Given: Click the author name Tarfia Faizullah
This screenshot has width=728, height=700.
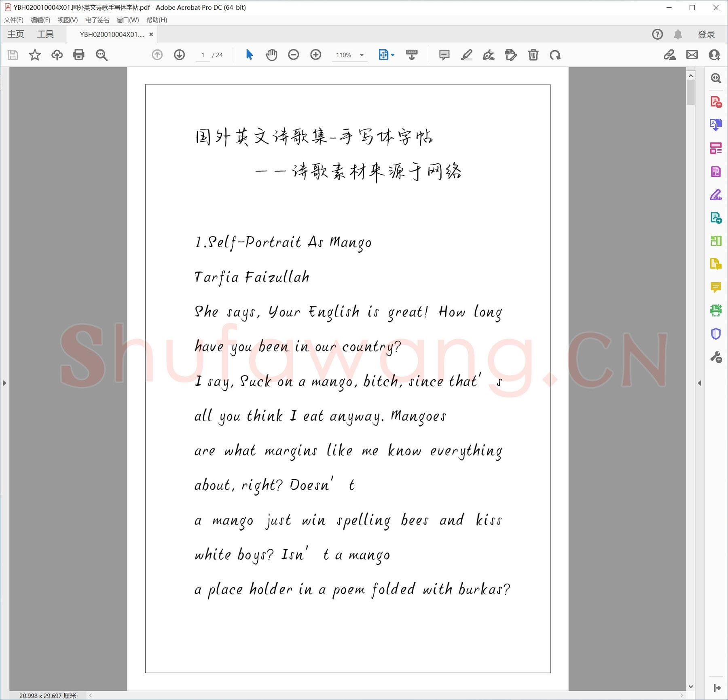Looking at the screenshot, I should (252, 277).
